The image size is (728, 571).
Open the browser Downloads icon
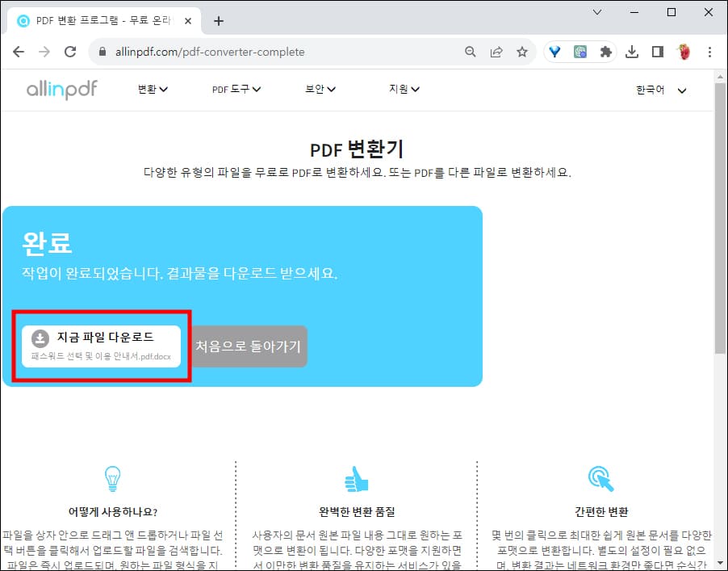tap(632, 50)
